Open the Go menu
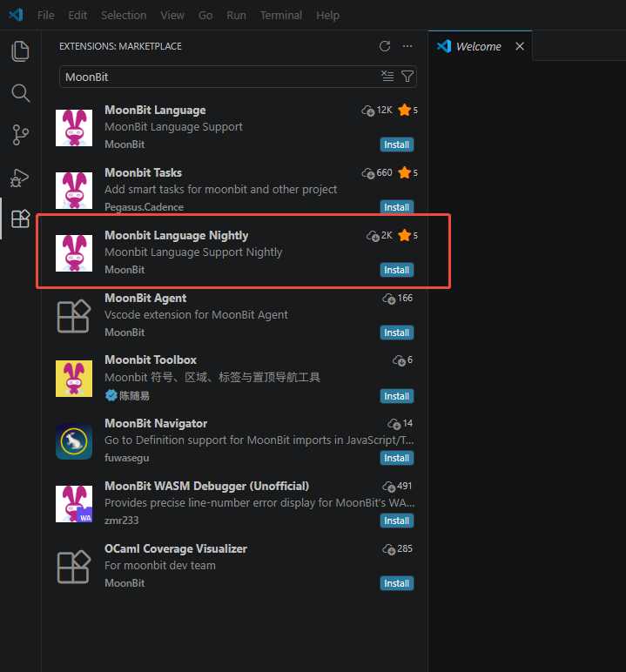Image resolution: width=626 pixels, height=672 pixels. (205, 16)
